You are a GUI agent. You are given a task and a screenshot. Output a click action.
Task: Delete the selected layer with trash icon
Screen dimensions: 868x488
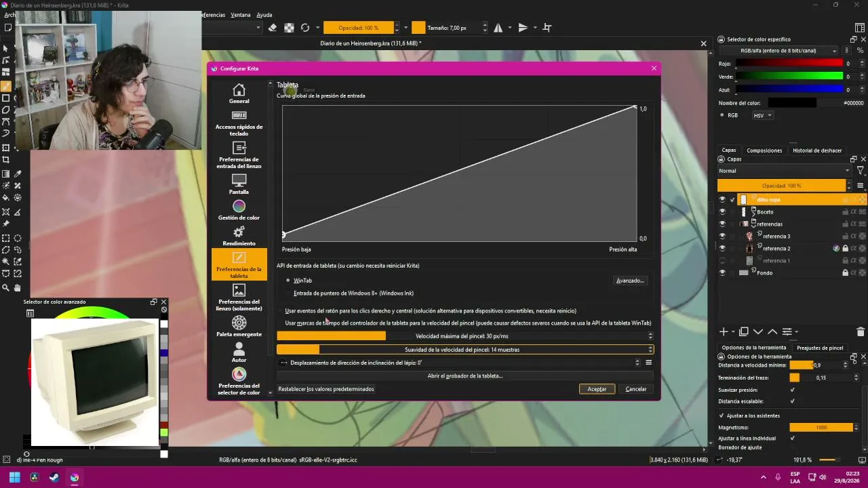click(861, 331)
